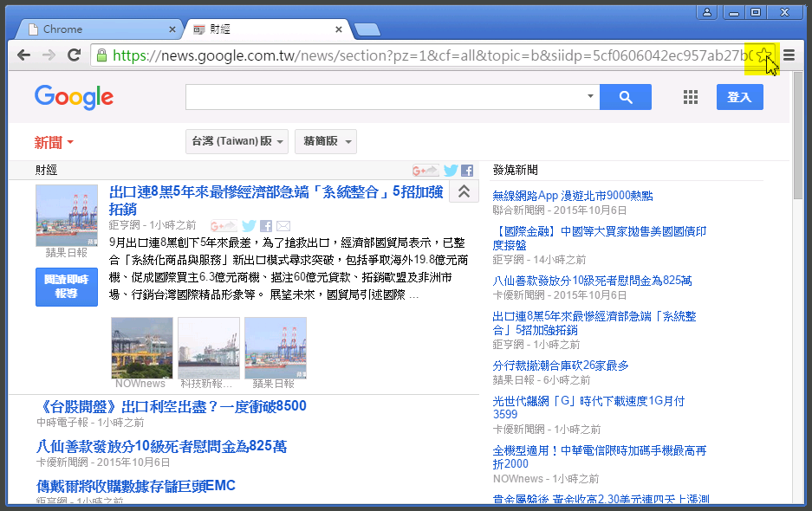Open the Chrome hamburger menu
The height and width of the screenshot is (511, 812).
(789, 55)
